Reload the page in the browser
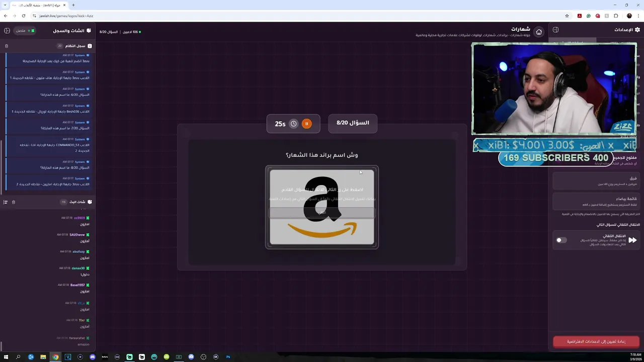This screenshot has width=644, height=362. pos(23,16)
